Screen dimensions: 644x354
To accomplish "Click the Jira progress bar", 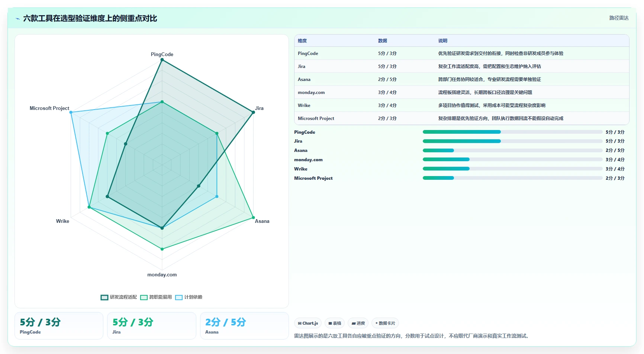I will [512, 141].
